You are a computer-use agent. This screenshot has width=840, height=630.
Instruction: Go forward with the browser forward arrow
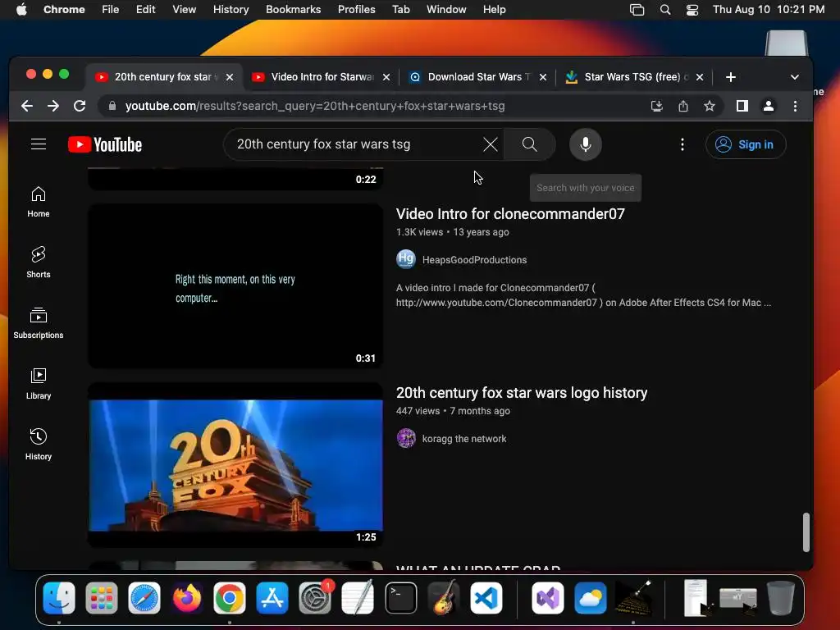53,106
